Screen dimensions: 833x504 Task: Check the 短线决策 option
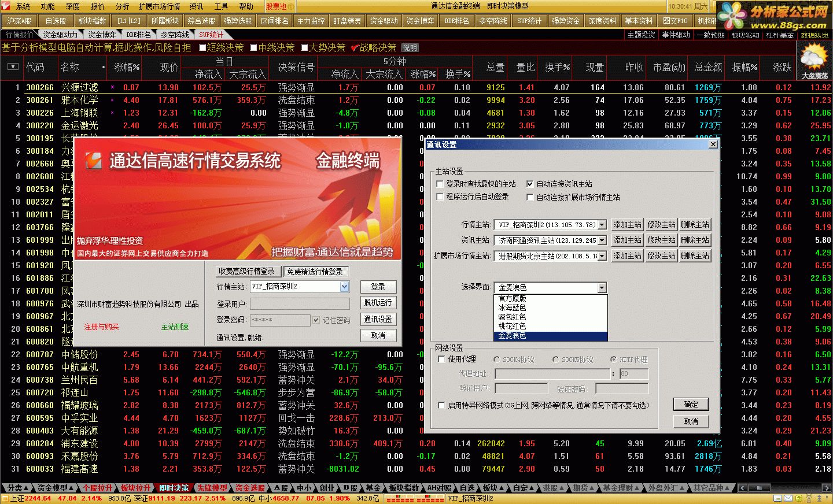(x=202, y=47)
